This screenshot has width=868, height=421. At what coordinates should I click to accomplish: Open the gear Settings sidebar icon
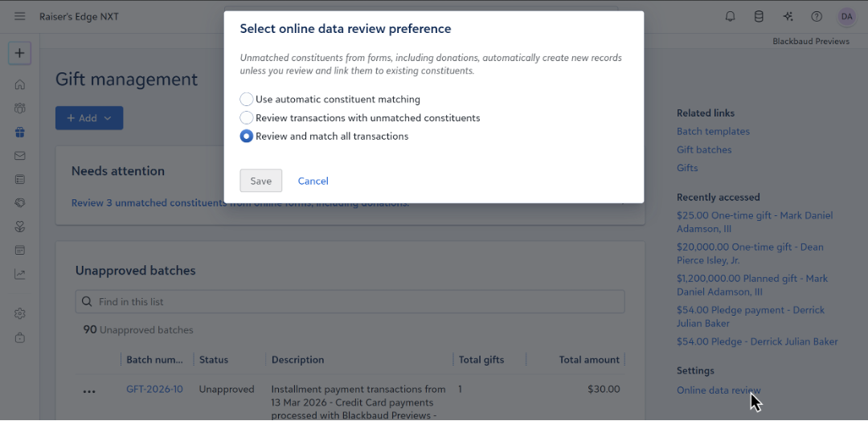[x=20, y=313]
